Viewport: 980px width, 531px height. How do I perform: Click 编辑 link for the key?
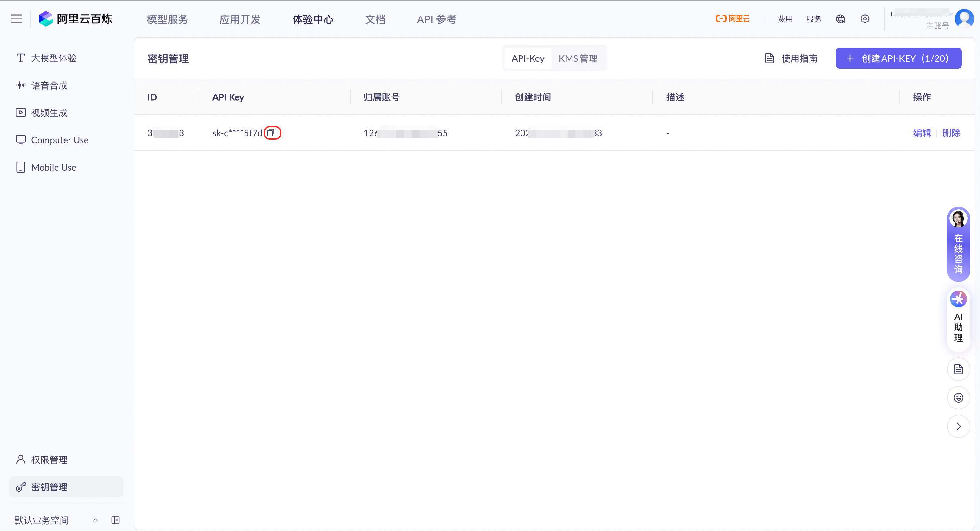pos(922,133)
